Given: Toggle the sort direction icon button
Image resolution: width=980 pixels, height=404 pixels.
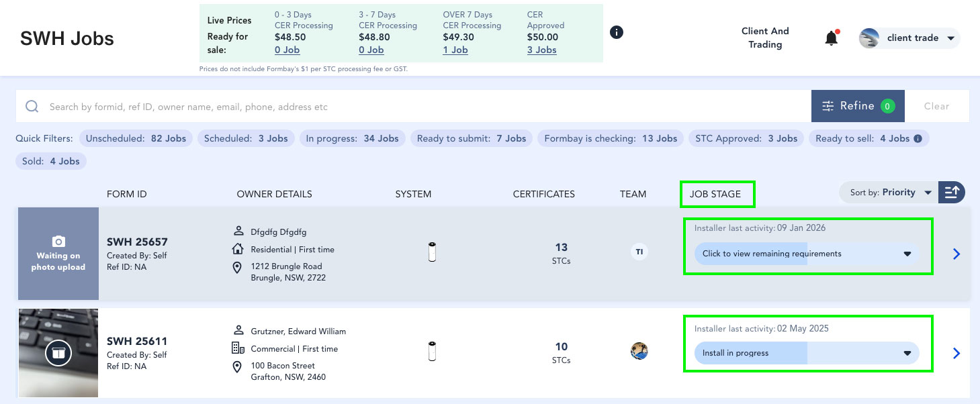Looking at the screenshot, I should click(952, 193).
